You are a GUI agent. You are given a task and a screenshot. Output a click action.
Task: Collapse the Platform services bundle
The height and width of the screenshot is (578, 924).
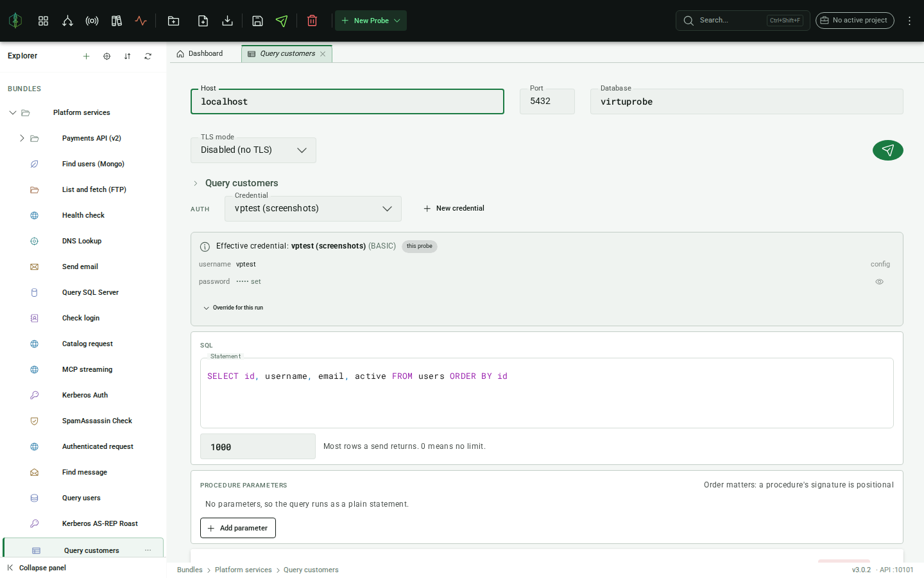pyautogui.click(x=13, y=112)
